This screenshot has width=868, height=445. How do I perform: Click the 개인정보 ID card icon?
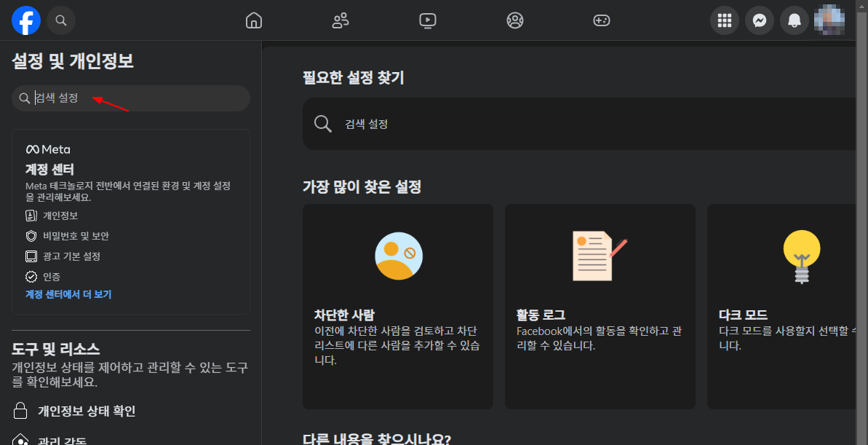[31, 216]
